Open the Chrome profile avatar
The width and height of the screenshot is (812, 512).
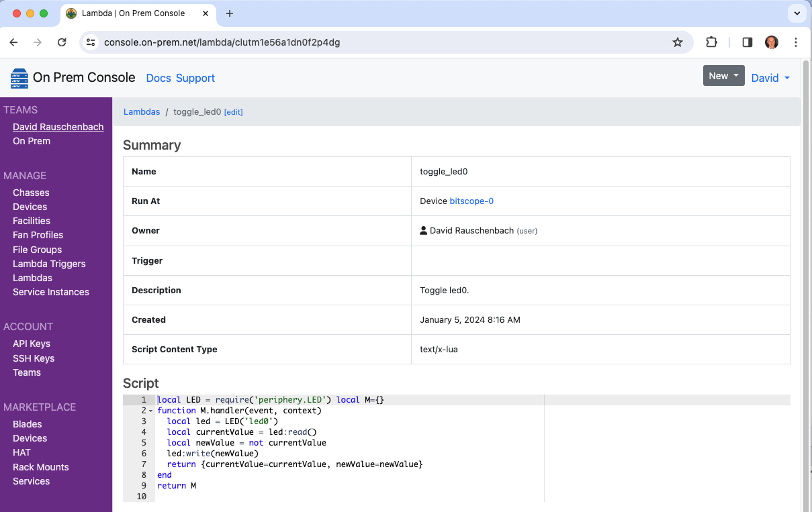pyautogui.click(x=772, y=42)
